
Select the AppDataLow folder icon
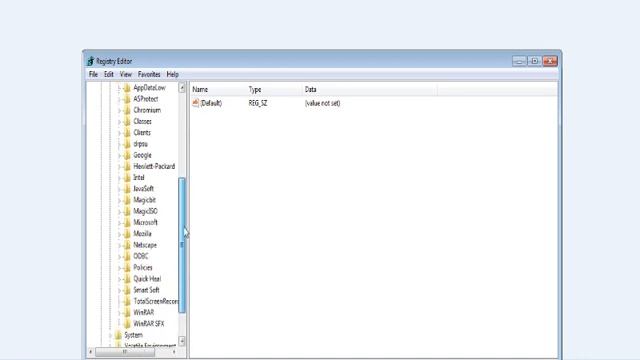127,88
